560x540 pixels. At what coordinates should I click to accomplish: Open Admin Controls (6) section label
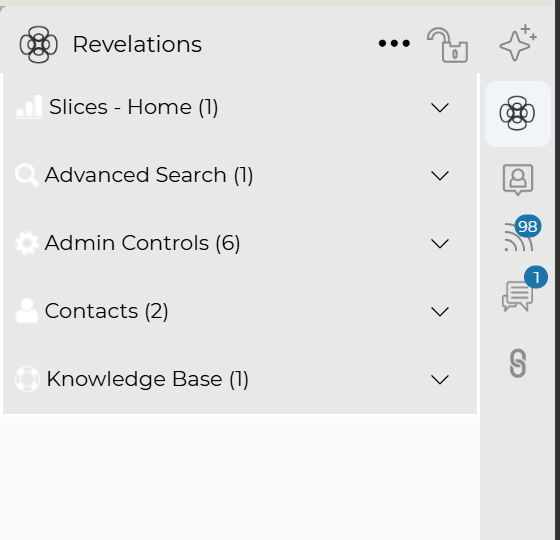point(142,243)
